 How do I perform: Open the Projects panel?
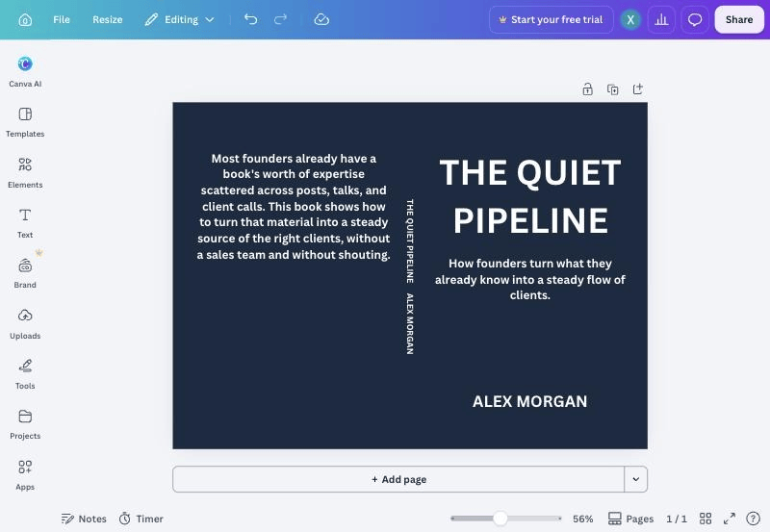click(x=25, y=424)
